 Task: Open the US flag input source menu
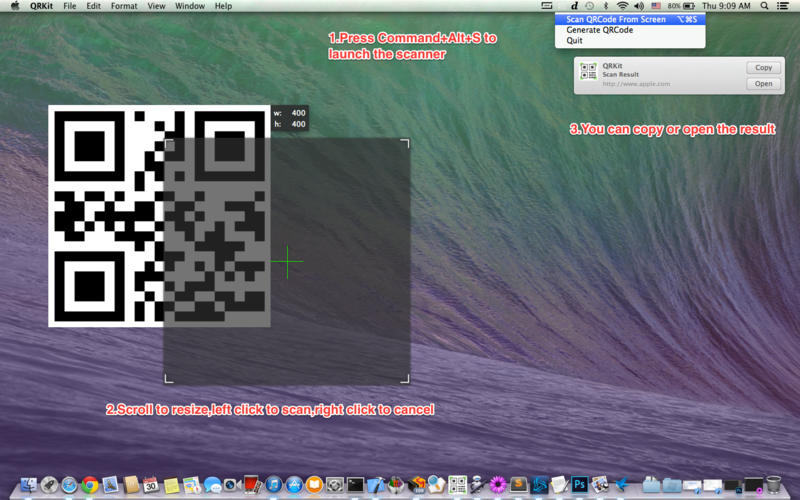pos(655,6)
